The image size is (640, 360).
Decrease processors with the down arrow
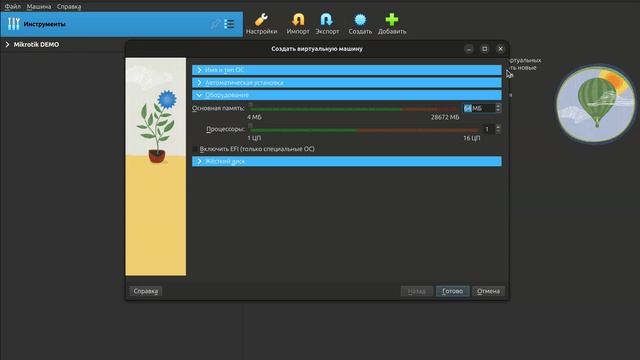[x=498, y=131]
